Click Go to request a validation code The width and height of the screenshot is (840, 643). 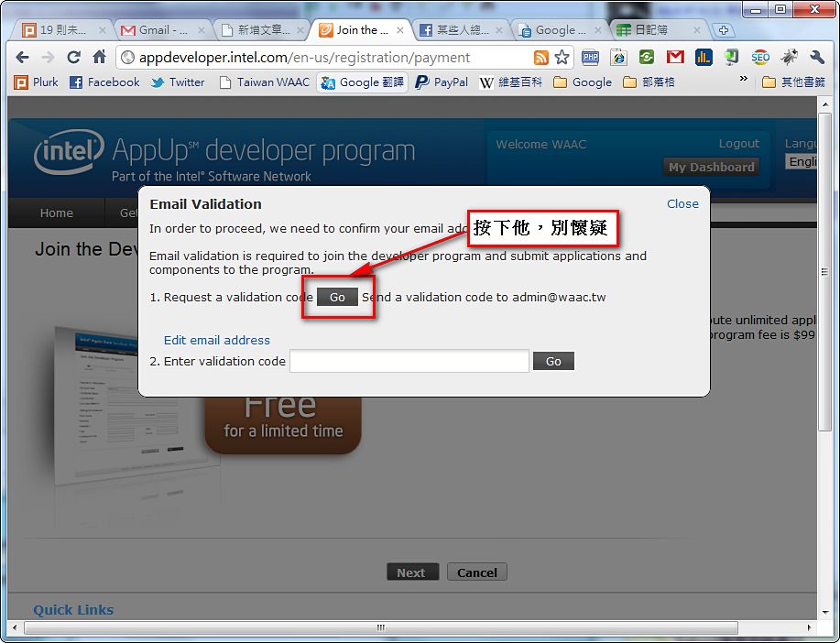[x=337, y=297]
